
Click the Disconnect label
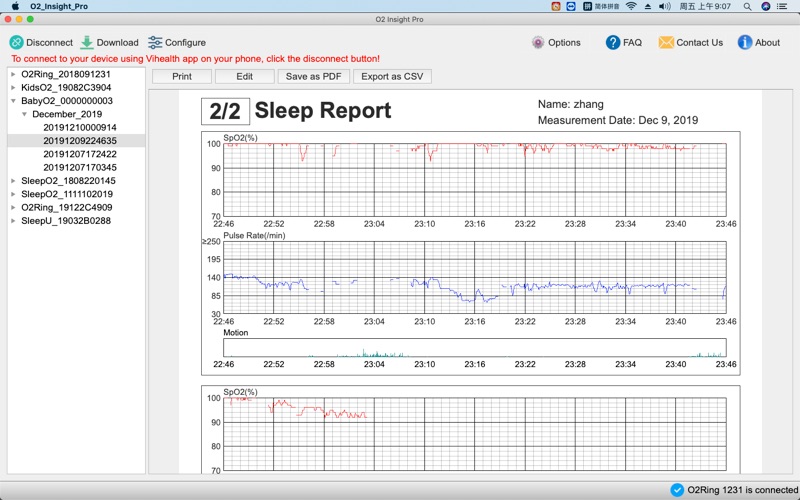pyautogui.click(x=49, y=42)
